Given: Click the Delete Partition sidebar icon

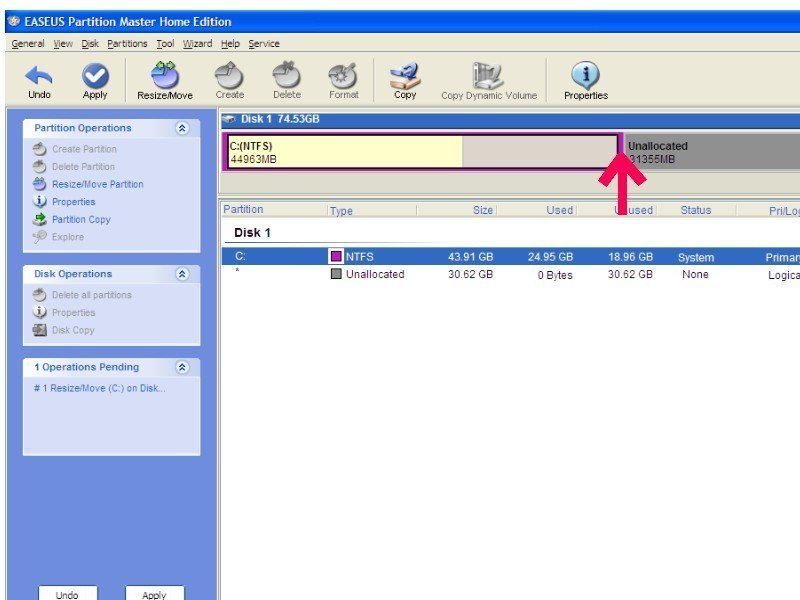Looking at the screenshot, I should (x=39, y=166).
